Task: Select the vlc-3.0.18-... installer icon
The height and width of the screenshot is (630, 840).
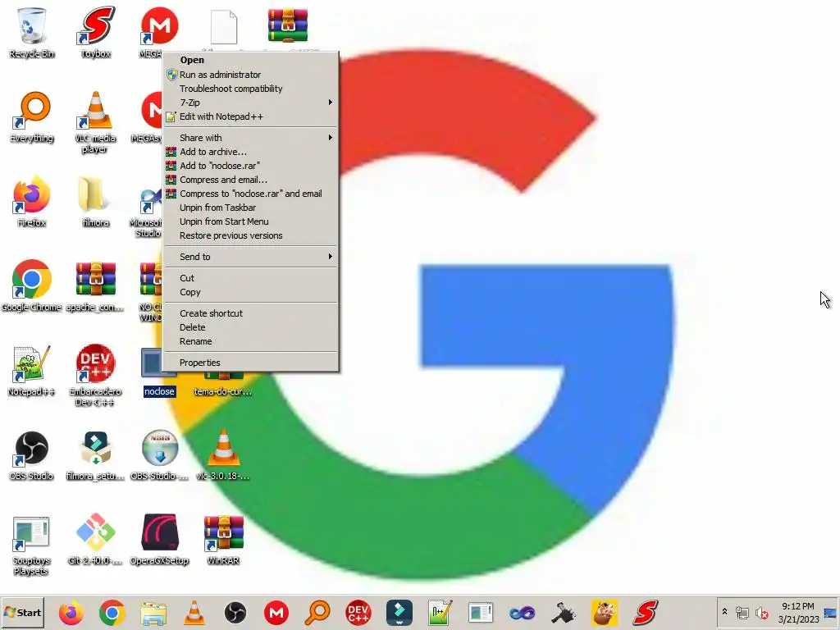Action: pos(223,455)
